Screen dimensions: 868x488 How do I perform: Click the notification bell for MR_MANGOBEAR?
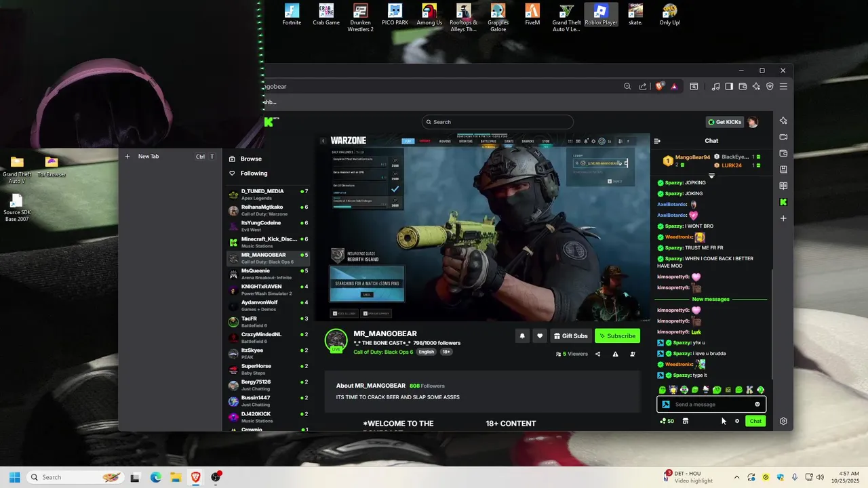pyautogui.click(x=522, y=335)
